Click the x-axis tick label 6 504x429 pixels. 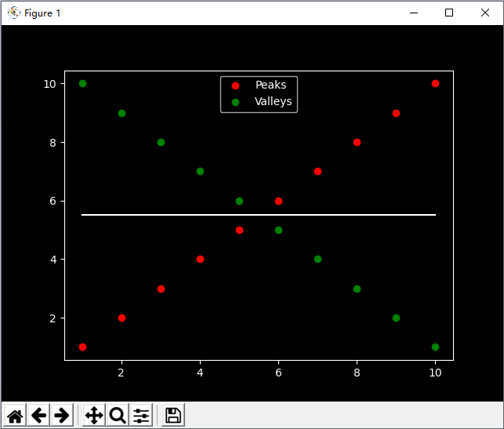point(278,373)
